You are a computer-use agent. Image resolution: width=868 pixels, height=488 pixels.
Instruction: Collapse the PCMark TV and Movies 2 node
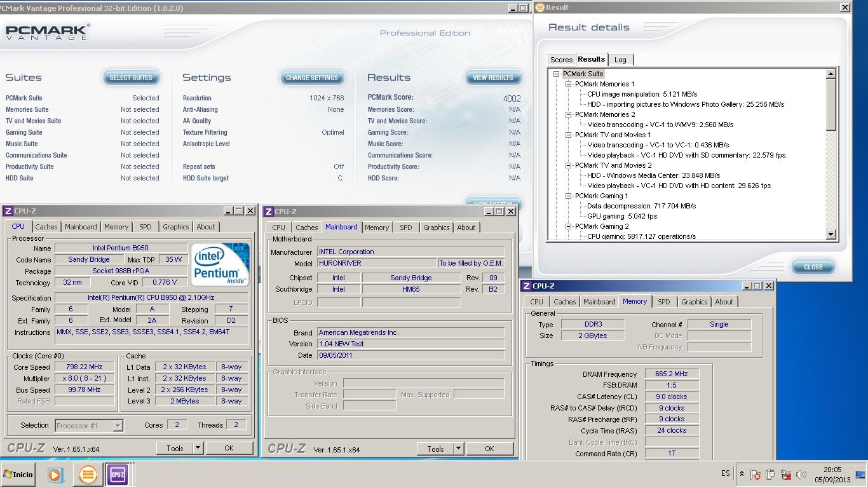[569, 165]
